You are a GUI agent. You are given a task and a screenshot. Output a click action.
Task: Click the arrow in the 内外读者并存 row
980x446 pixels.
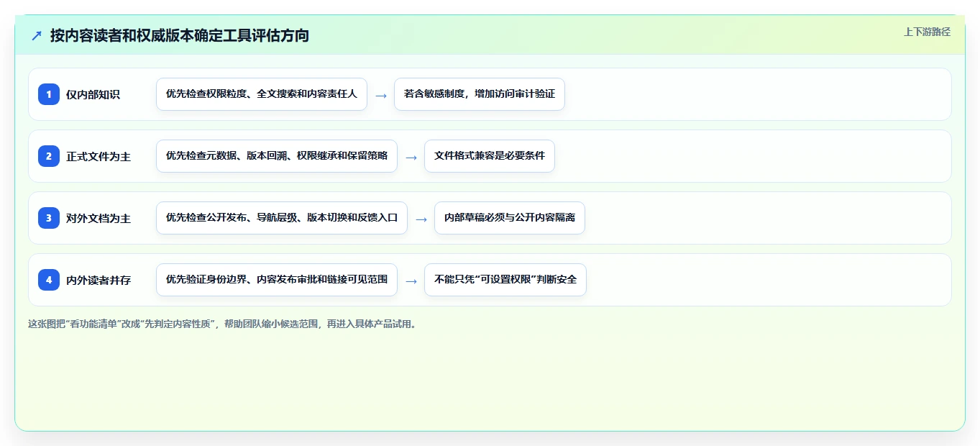click(x=411, y=281)
